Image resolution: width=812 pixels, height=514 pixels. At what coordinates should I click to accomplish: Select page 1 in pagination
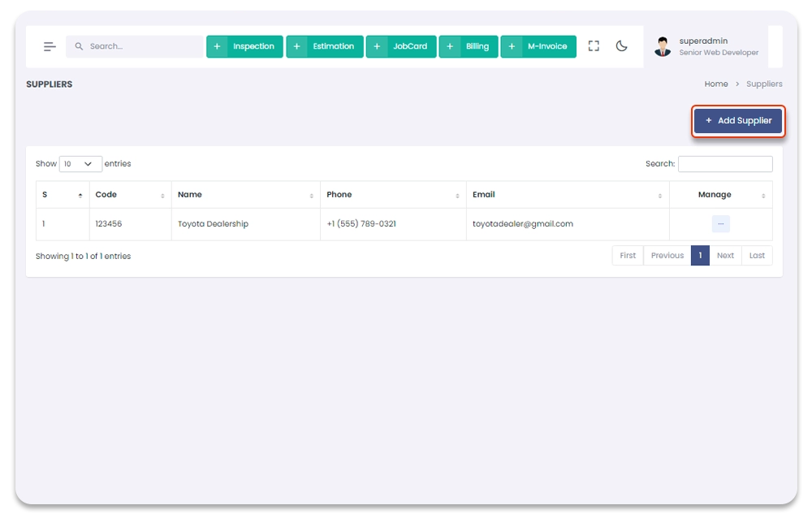(700, 255)
